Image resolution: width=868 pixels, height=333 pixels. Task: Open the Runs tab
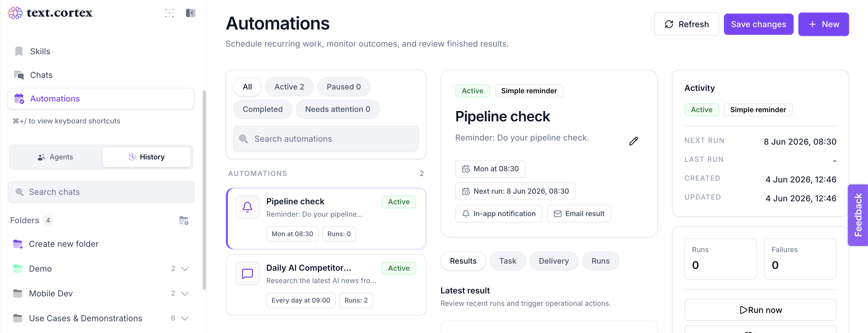[x=601, y=261]
